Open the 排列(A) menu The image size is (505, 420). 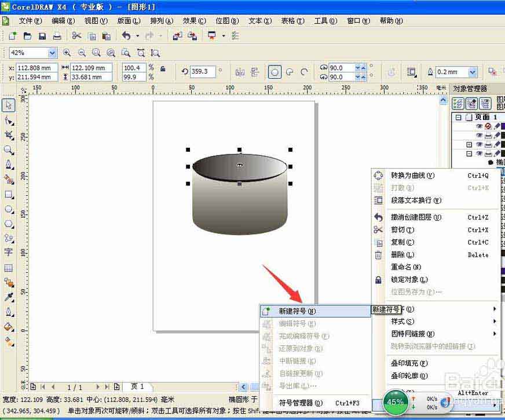[162, 21]
